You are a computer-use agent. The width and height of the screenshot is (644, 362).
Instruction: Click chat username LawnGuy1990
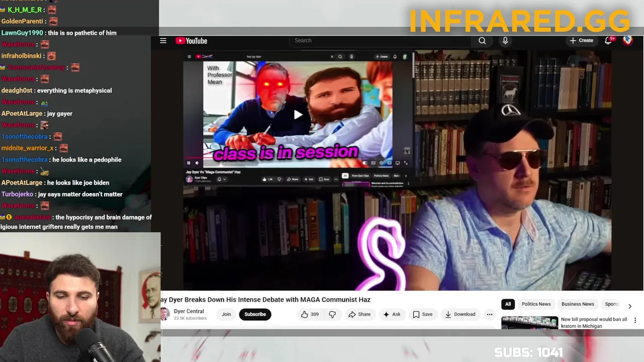click(22, 33)
